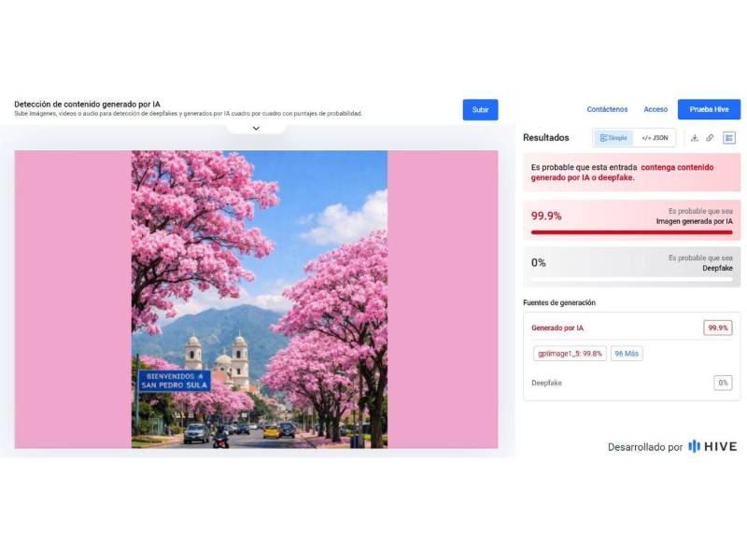The image size is (747, 560).
Task: Click the analyzed pink trees image
Action: 259,299
